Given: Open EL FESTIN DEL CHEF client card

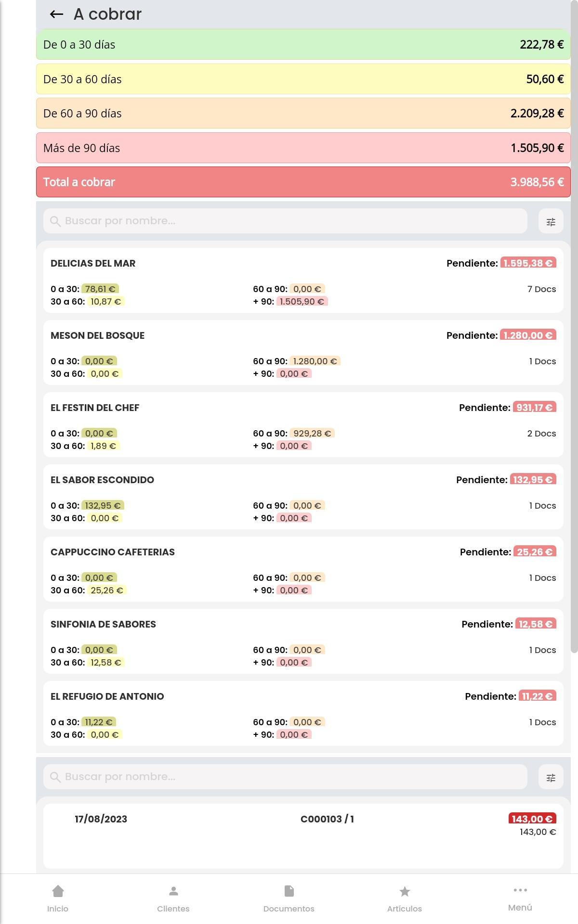Looking at the screenshot, I should (x=303, y=425).
